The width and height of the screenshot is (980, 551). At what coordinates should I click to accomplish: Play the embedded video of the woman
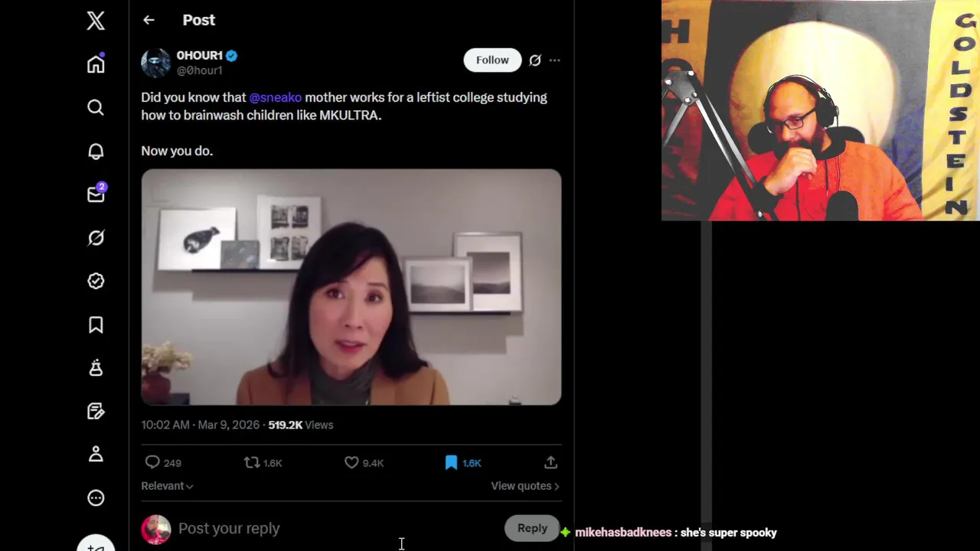[x=351, y=287]
